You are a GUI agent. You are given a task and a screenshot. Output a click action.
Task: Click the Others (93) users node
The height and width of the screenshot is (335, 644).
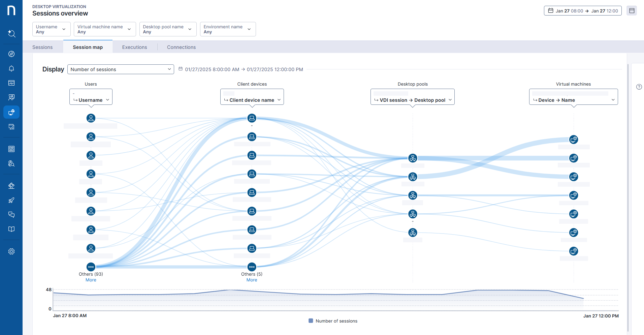91,267
